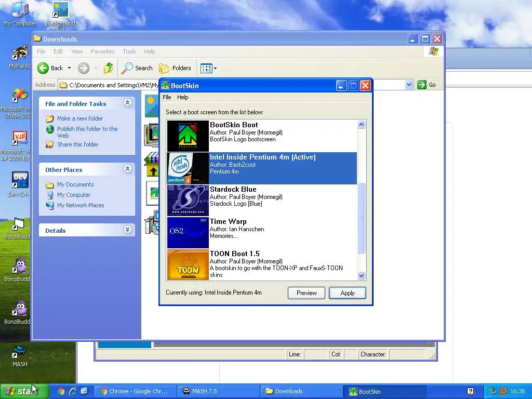Viewport: 532px width, 399px height.
Task: Open the Background desktop shortcut icon
Action: [60, 15]
